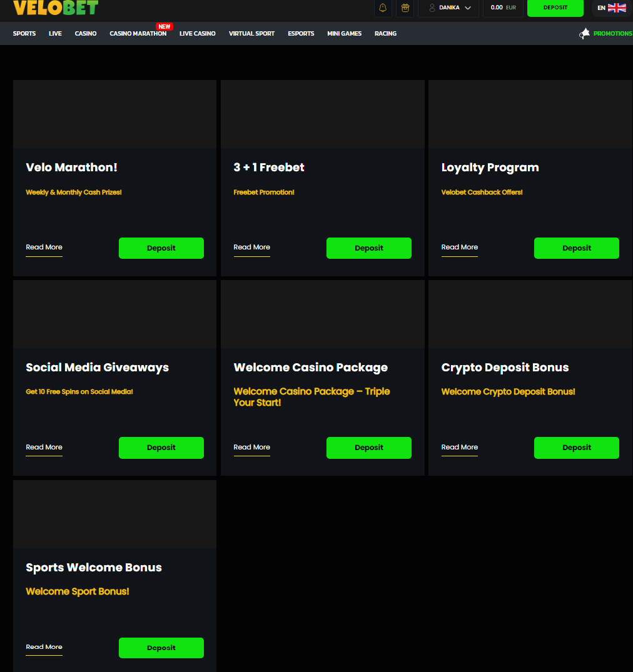Open Read More for Loyalty Program
633x672 pixels.
459,248
